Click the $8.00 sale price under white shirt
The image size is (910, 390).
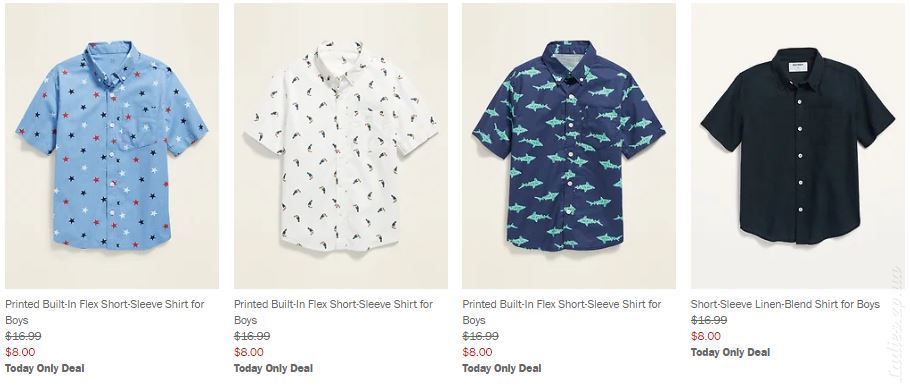coord(249,352)
